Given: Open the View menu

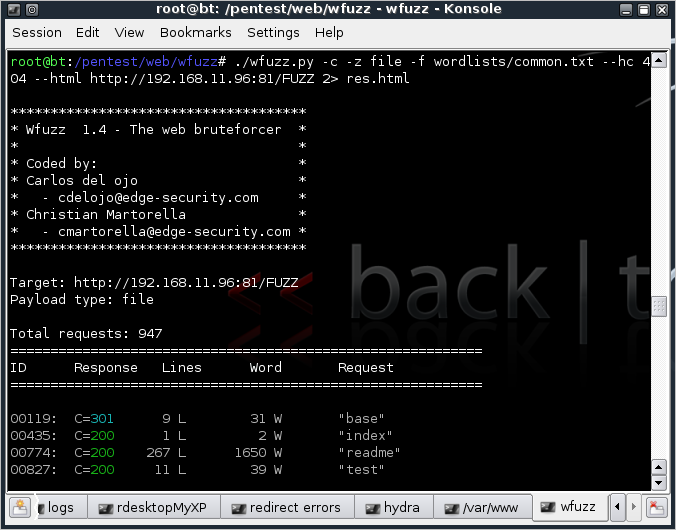Looking at the screenshot, I should click(129, 33).
